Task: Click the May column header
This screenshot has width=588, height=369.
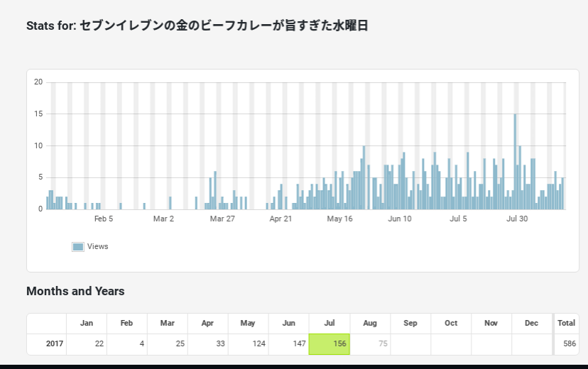Action: tap(249, 324)
